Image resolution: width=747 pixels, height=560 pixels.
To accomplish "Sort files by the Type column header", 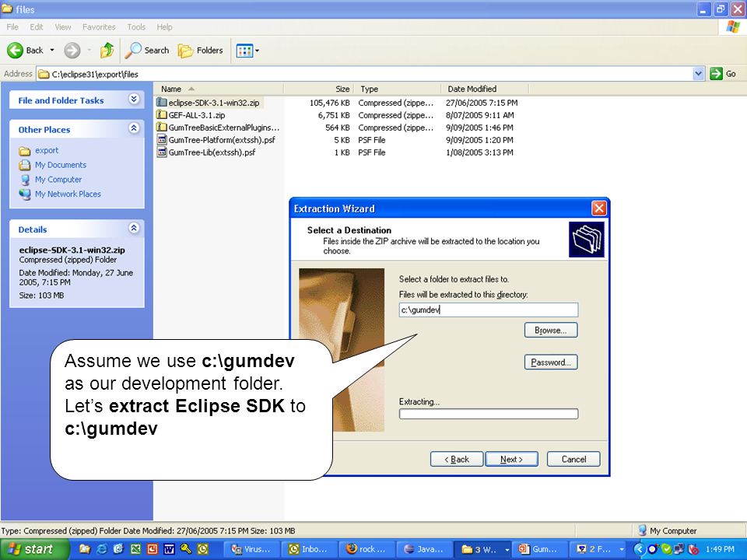I will pyautogui.click(x=398, y=89).
